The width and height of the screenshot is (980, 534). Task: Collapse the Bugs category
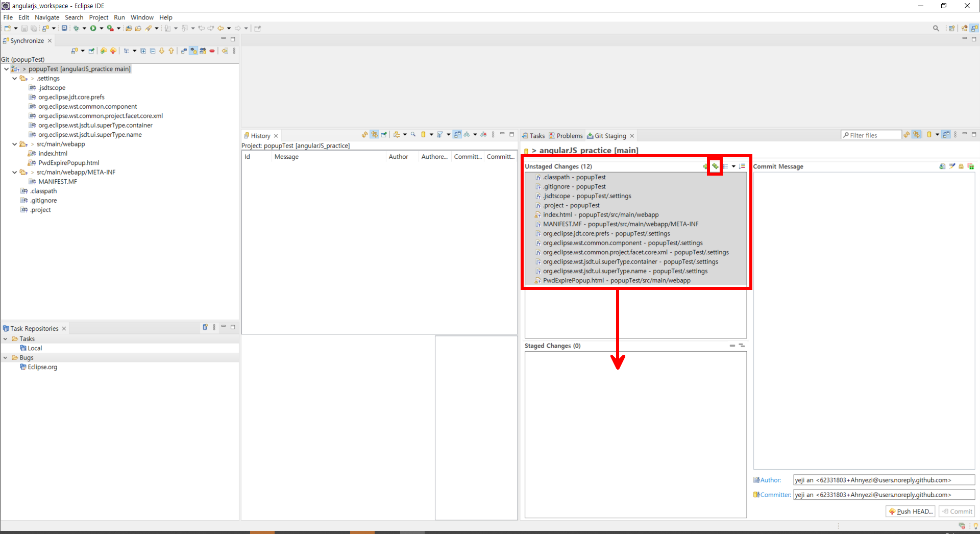click(x=6, y=358)
